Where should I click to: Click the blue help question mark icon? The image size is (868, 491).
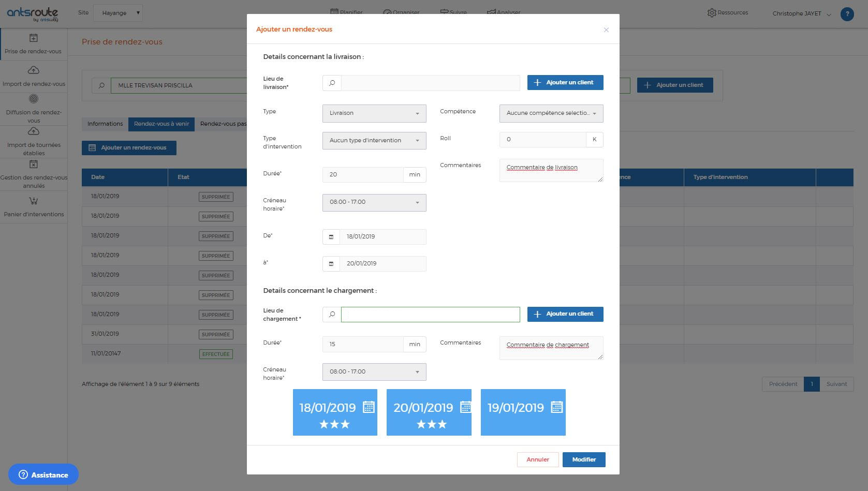click(847, 14)
